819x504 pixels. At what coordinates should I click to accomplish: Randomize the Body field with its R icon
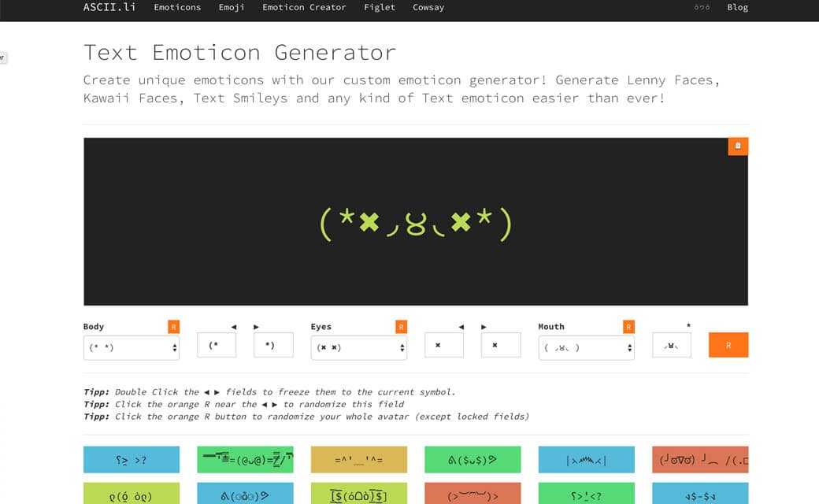173,327
